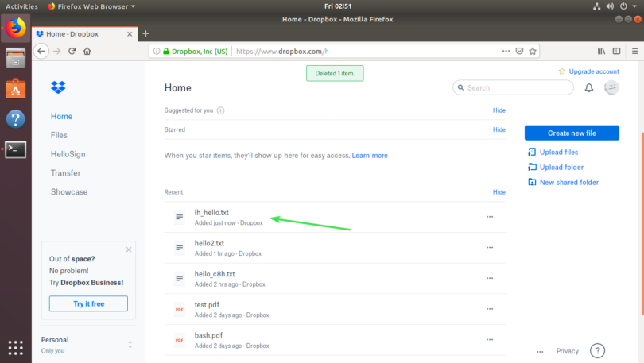Click Try it free button
Screen dimensions: 644x363
tap(88, 303)
